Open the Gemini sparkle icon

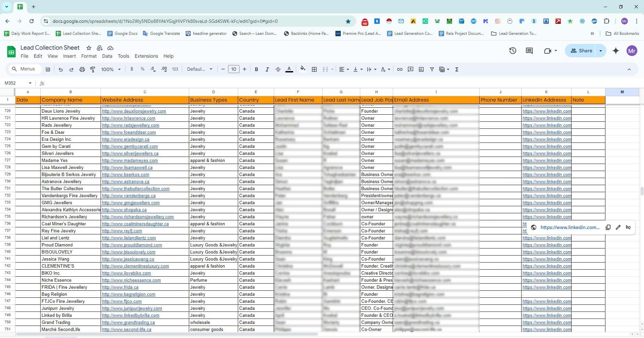[616, 51]
